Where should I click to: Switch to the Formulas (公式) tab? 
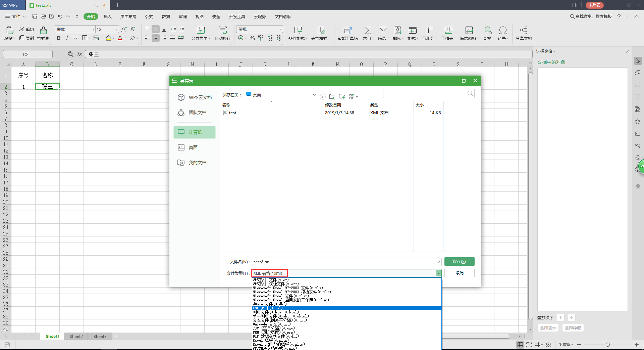click(x=149, y=16)
